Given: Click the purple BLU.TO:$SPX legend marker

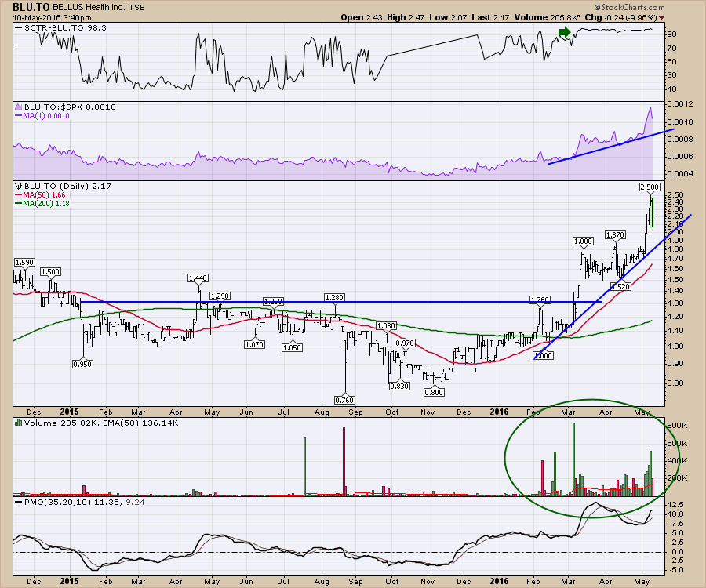Looking at the screenshot, I should tap(19, 107).
